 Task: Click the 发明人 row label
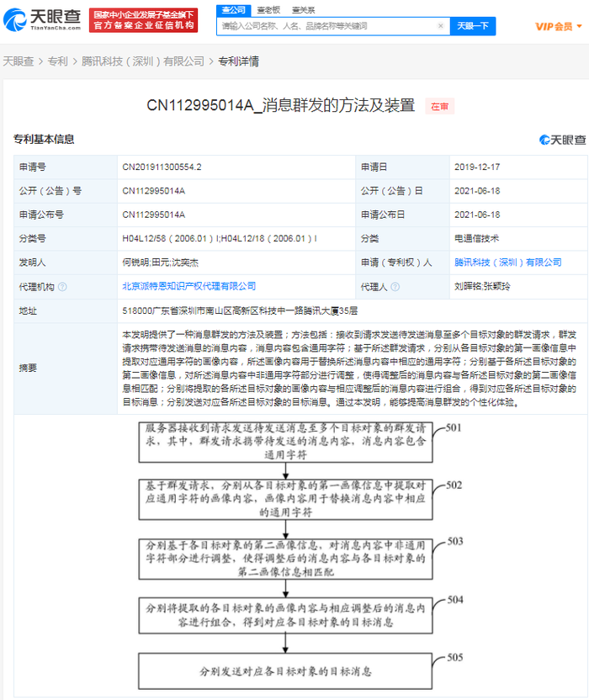(x=32, y=262)
